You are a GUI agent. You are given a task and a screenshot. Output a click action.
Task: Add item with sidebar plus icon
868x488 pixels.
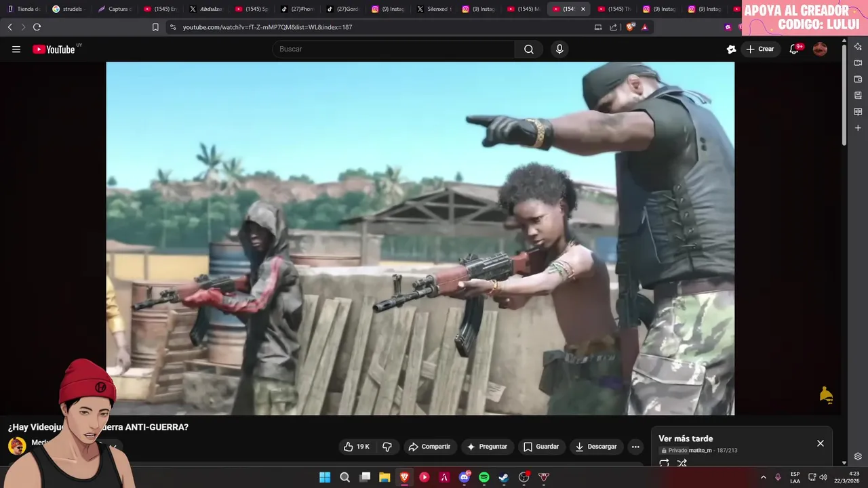pos(858,128)
